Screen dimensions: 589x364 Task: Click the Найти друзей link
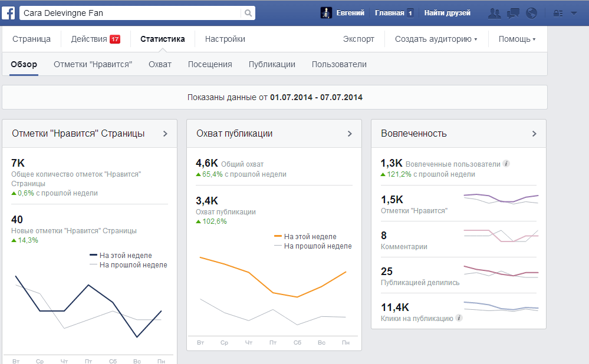coord(447,12)
